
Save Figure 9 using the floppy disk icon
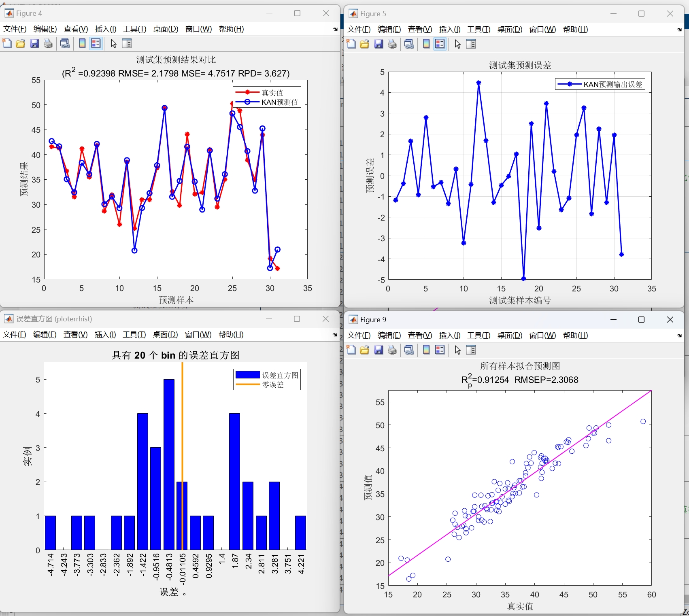point(379,350)
